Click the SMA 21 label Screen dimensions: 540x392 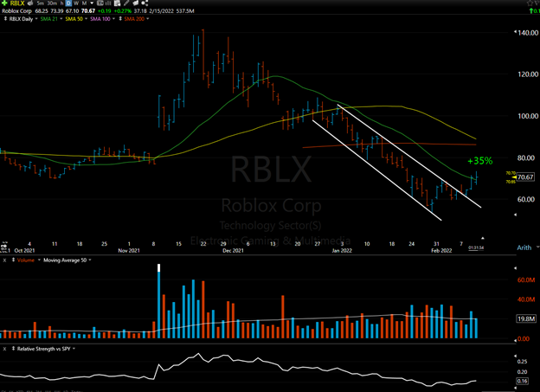49,19
